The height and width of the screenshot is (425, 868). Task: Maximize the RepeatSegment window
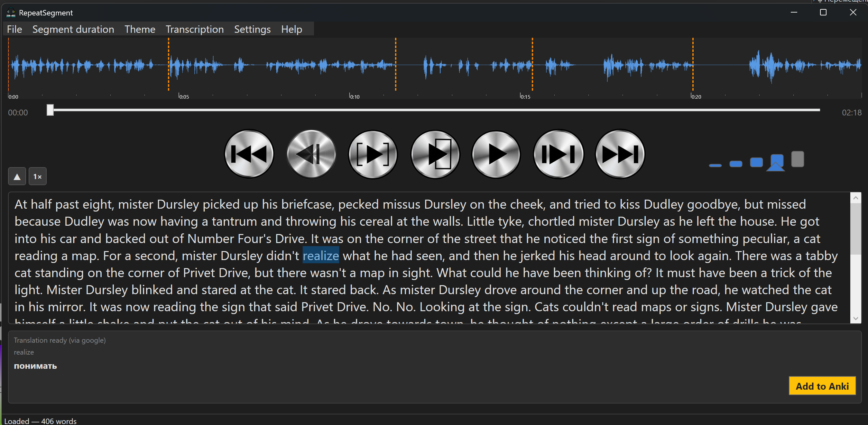(823, 13)
